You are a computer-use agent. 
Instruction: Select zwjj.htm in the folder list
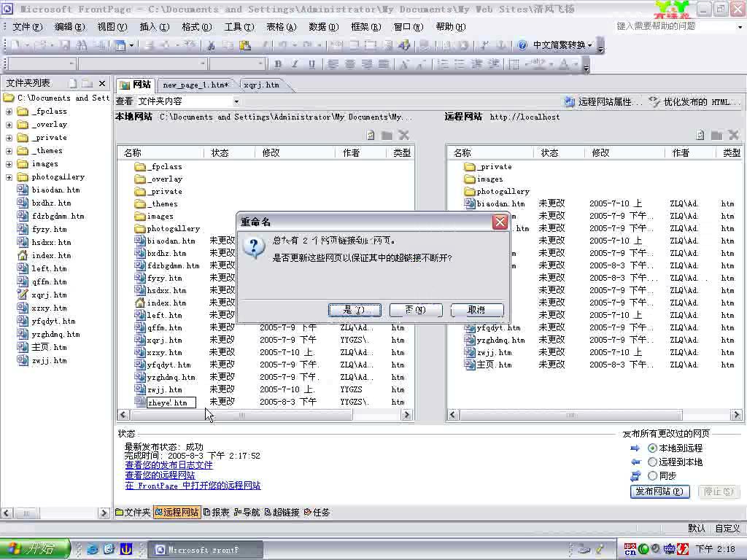point(50,360)
